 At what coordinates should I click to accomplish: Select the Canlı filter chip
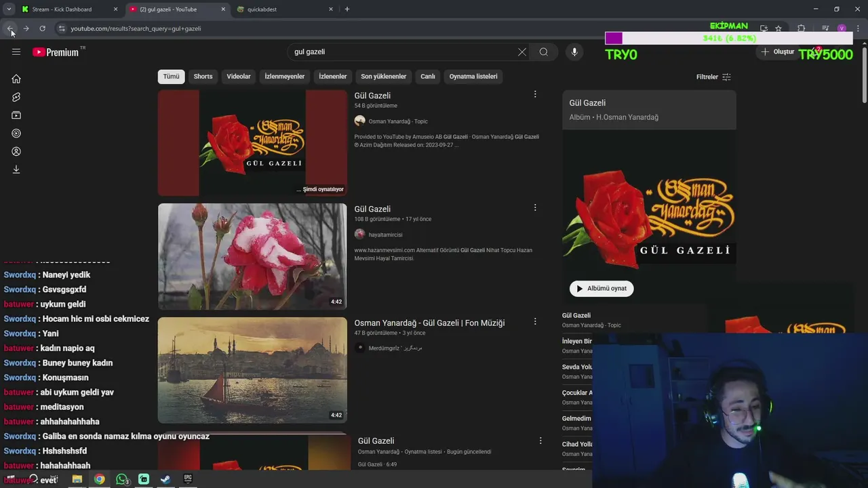coord(428,77)
